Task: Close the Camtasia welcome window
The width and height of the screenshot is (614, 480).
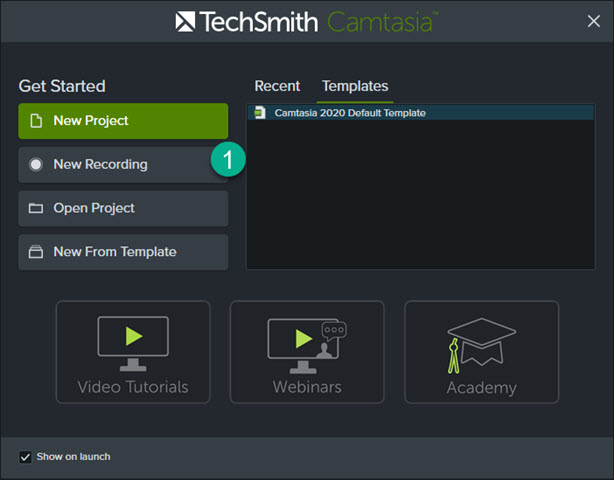Action: [x=594, y=21]
